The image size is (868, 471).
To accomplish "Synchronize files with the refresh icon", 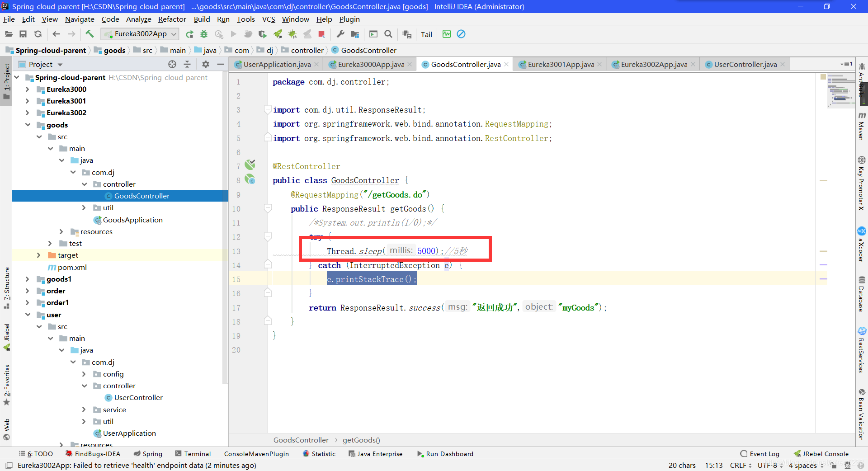I will point(38,34).
